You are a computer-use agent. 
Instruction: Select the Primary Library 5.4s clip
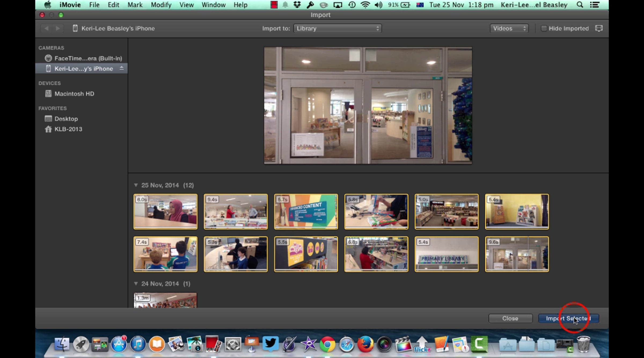(x=446, y=254)
